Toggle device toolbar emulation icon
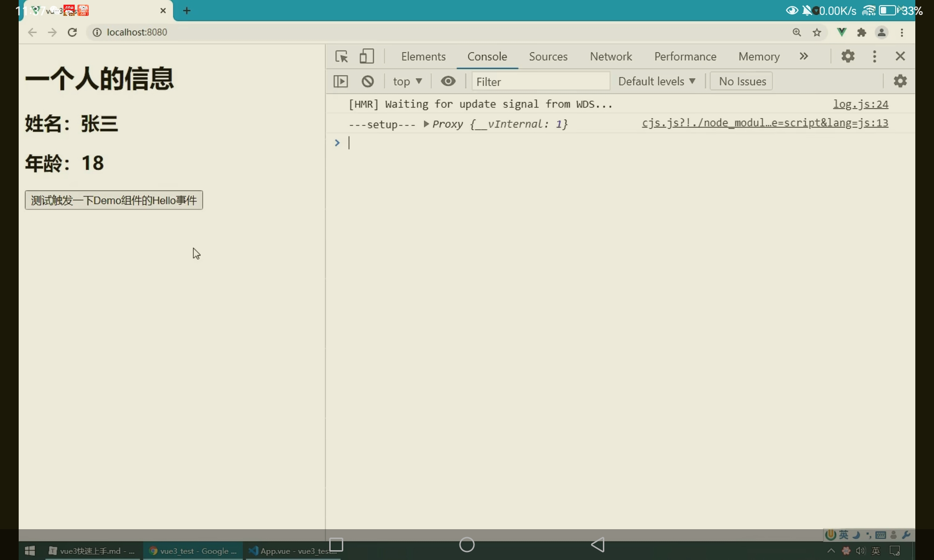This screenshot has height=560, width=934. pos(367,56)
